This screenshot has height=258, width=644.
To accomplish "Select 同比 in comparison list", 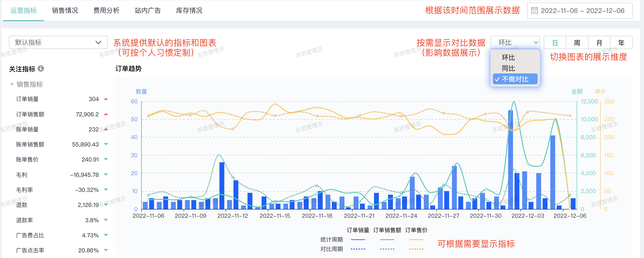I will click(508, 68).
